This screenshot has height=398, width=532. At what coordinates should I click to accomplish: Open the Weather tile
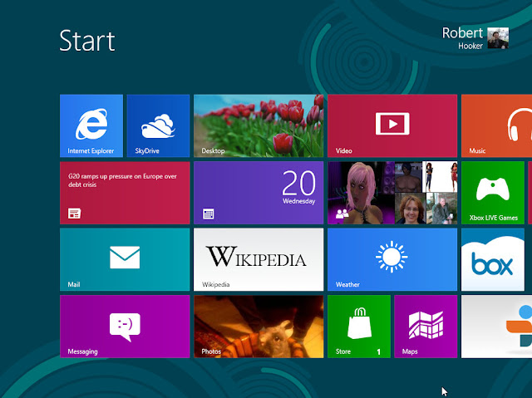[x=392, y=259]
